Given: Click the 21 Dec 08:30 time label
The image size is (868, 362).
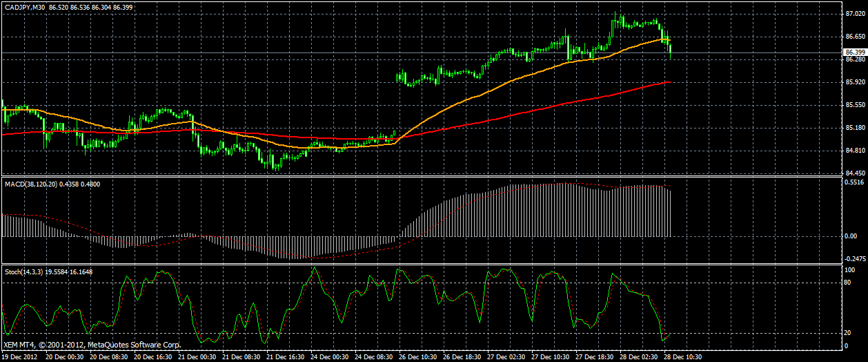Looking at the screenshot, I should [240, 357].
